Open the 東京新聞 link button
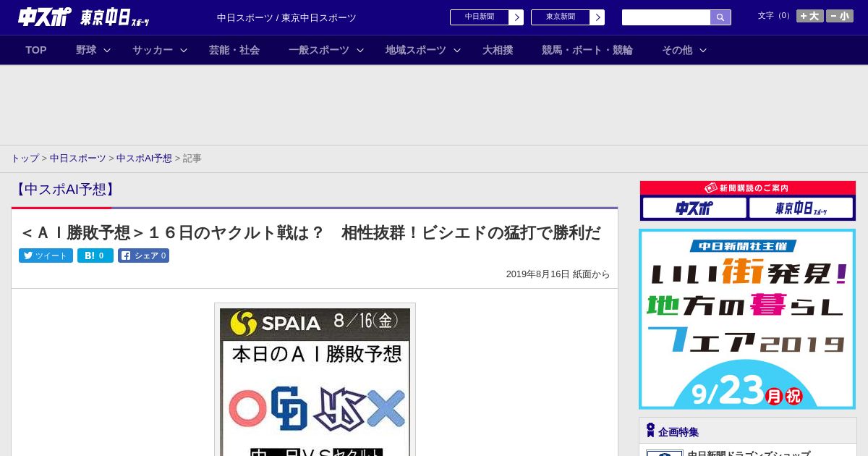 (x=561, y=17)
